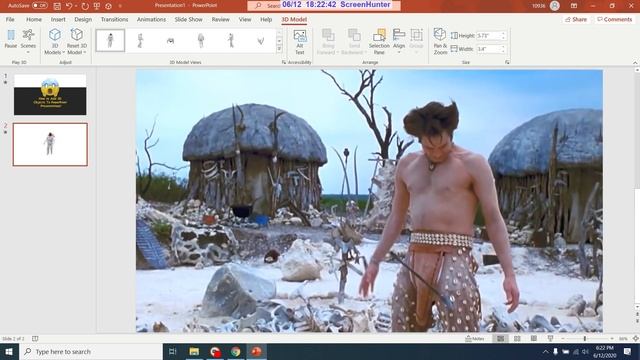Activate Pan & Zoom tool

coord(440,42)
